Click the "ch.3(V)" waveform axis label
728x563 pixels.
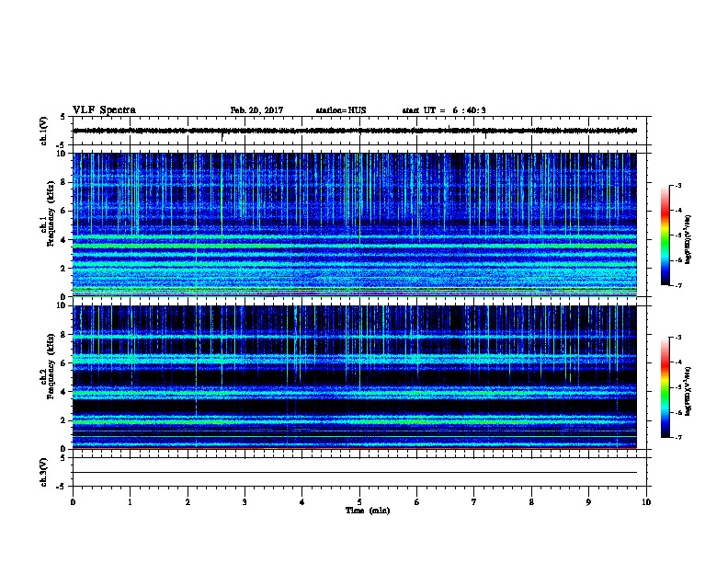pos(43,472)
